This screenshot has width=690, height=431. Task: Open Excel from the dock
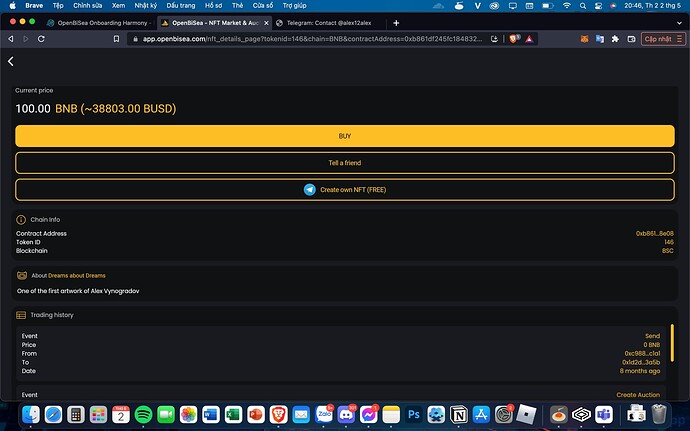click(233, 414)
